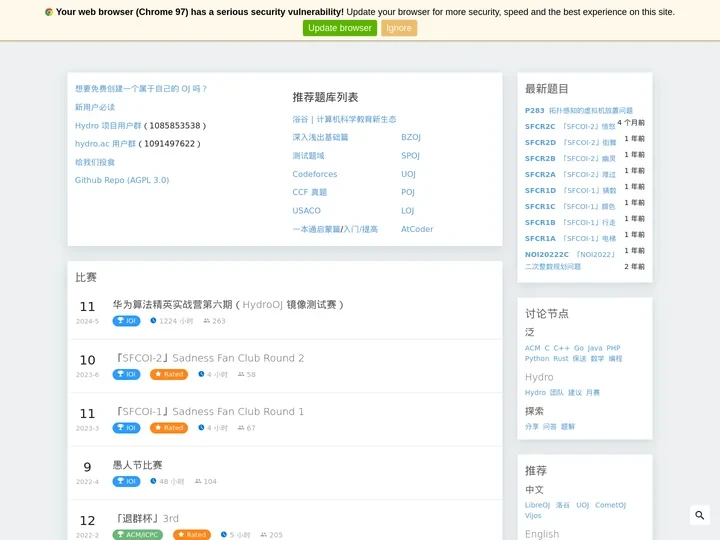
Task: Click the participants icon showing 263
Action: tap(207, 321)
